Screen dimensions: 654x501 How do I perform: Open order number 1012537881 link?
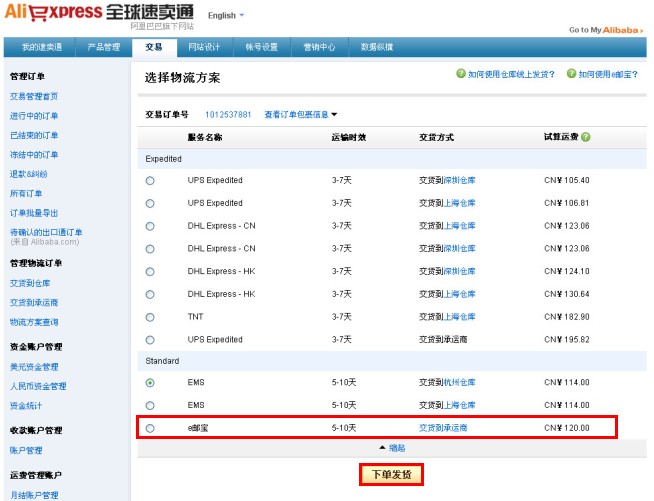[x=228, y=114]
